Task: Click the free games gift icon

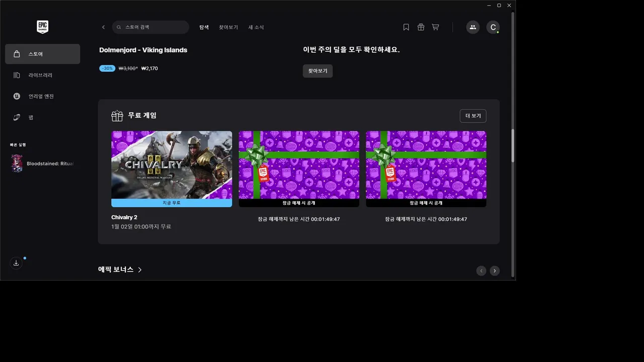Action: tap(117, 116)
